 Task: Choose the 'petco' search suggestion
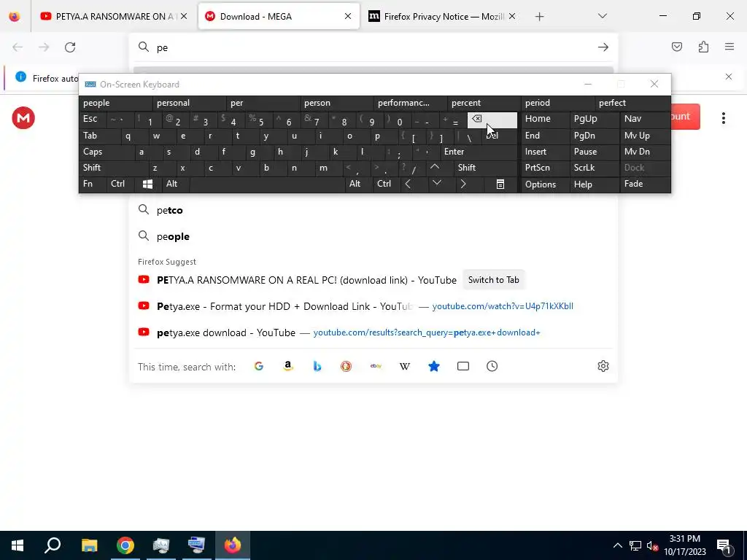coord(373,210)
